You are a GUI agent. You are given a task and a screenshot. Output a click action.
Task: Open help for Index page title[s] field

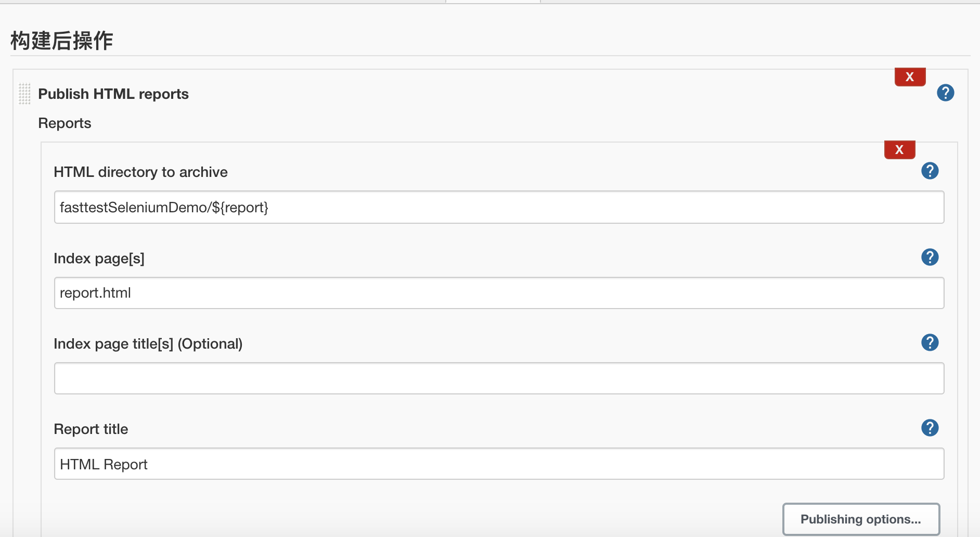[930, 342]
